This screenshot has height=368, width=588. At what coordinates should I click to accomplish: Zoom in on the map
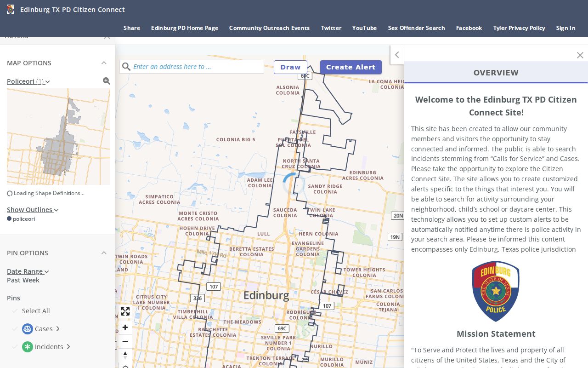click(x=125, y=328)
